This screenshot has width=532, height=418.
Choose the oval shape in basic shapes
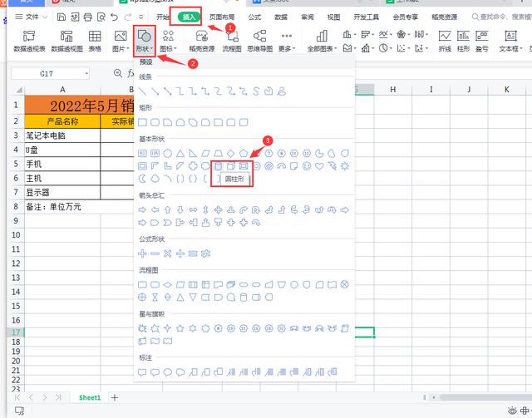168,154
